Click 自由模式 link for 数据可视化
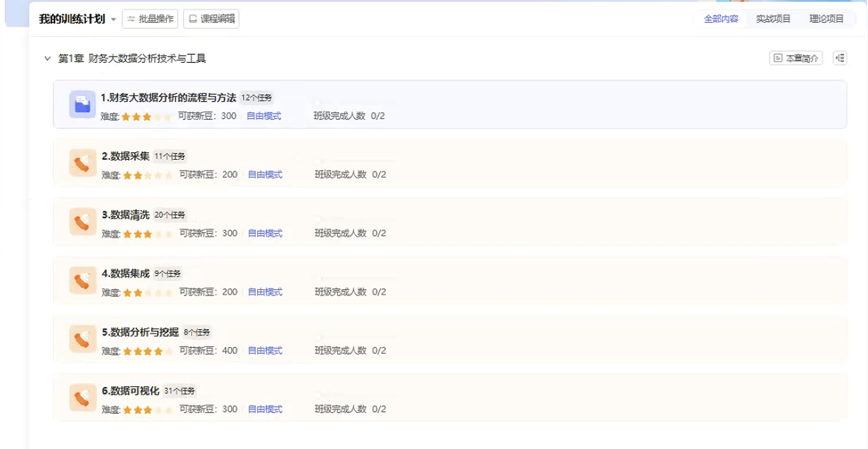 265,409
